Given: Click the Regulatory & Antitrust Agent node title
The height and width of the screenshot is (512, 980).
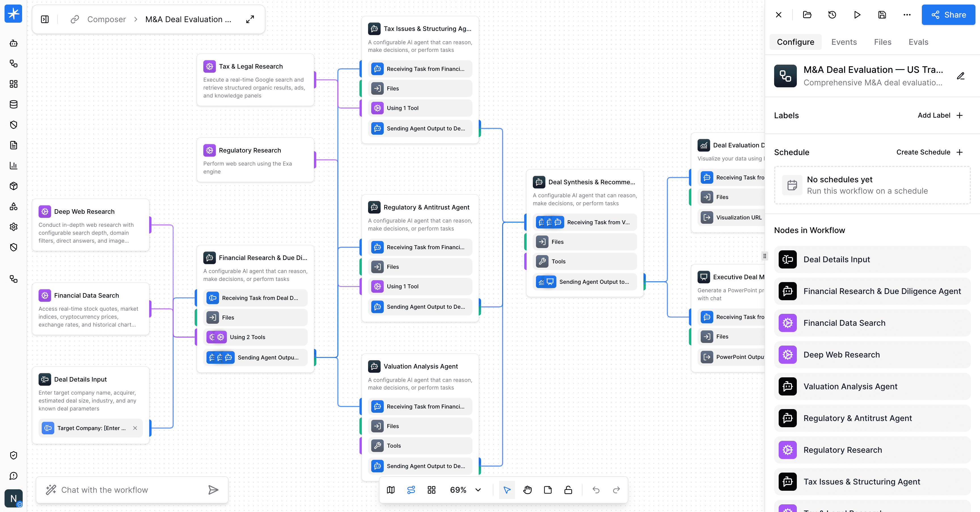Looking at the screenshot, I should point(426,207).
